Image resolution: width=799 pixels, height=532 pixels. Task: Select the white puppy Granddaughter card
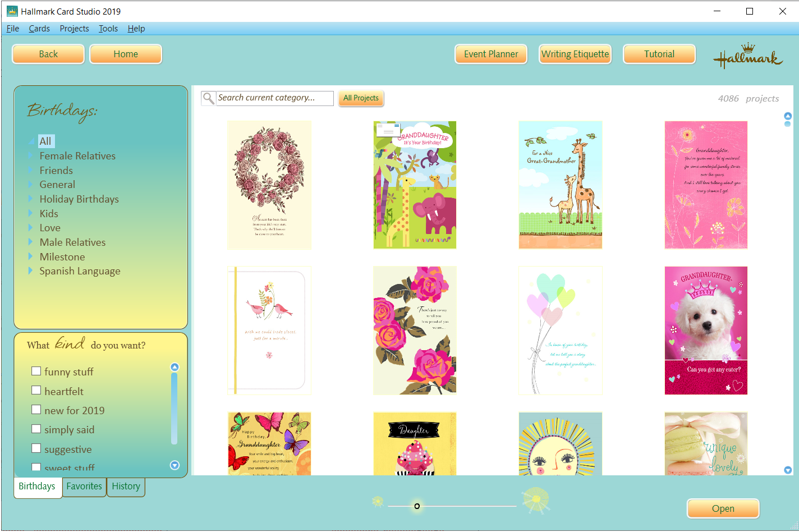pos(706,331)
